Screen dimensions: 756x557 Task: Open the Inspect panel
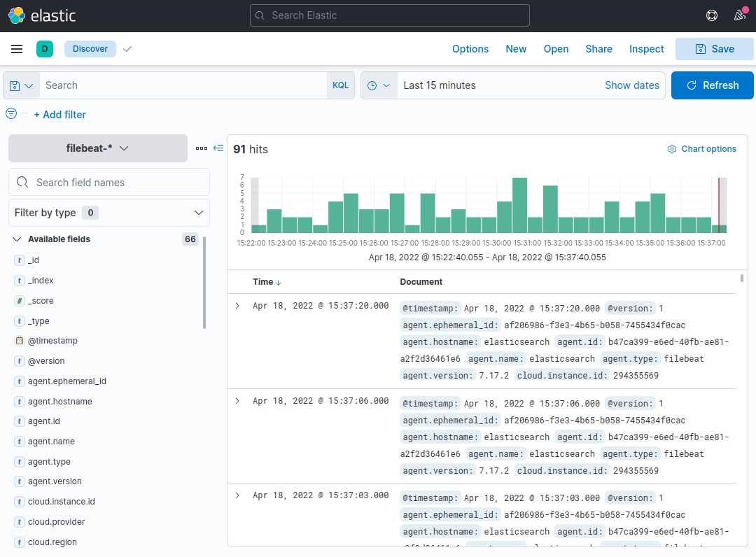click(646, 49)
